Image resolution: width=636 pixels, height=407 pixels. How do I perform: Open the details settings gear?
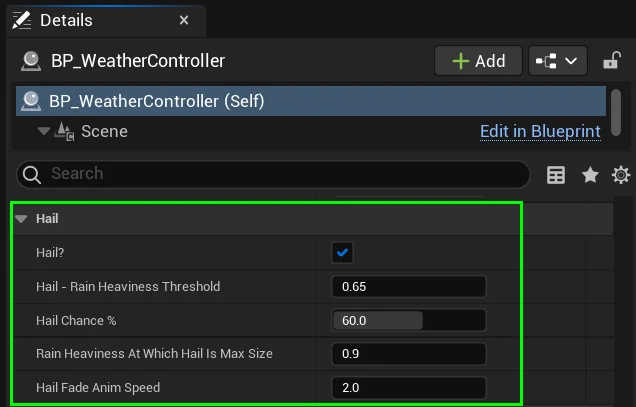(621, 175)
